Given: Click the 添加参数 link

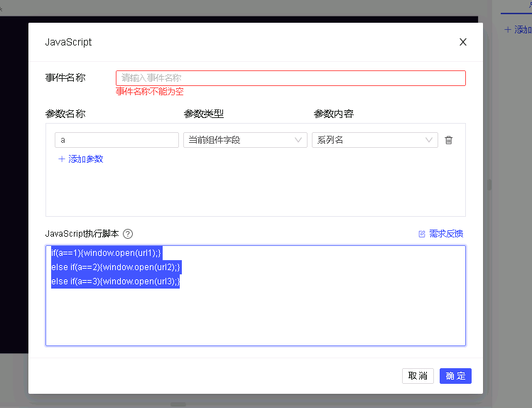Looking at the screenshot, I should coord(81,159).
